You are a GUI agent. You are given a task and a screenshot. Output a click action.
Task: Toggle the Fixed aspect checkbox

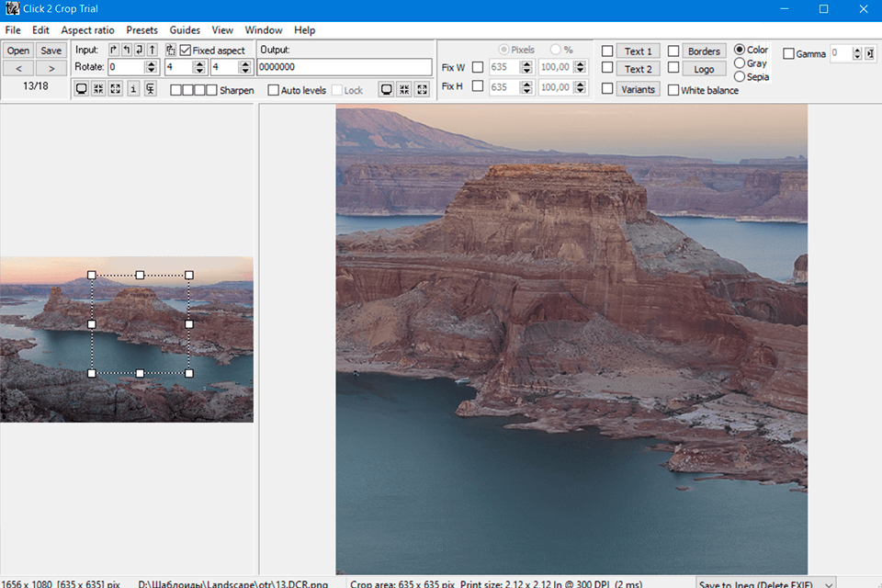click(x=186, y=51)
